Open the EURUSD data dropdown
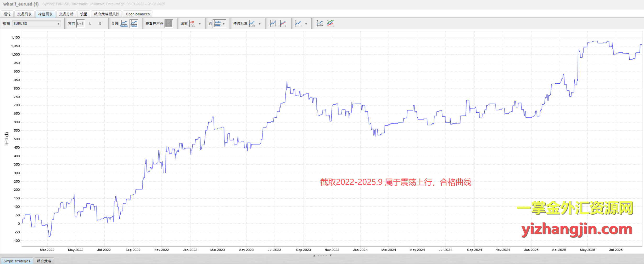 click(37, 24)
